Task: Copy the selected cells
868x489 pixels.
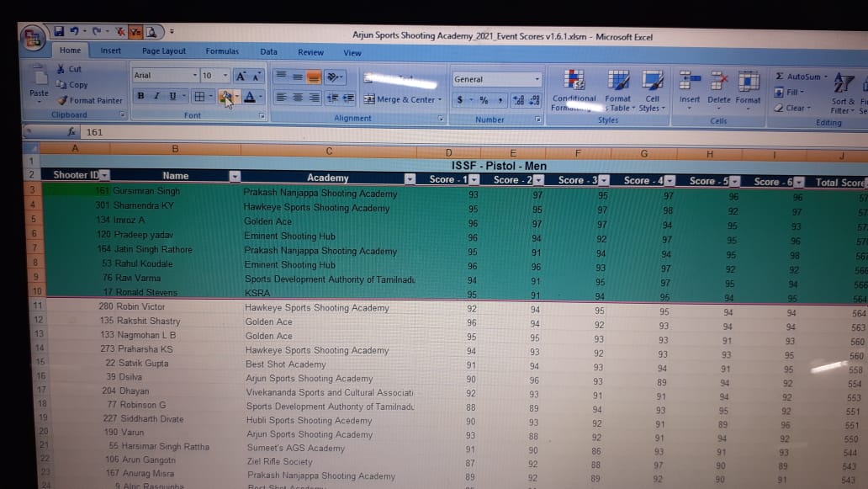Action: tap(72, 85)
